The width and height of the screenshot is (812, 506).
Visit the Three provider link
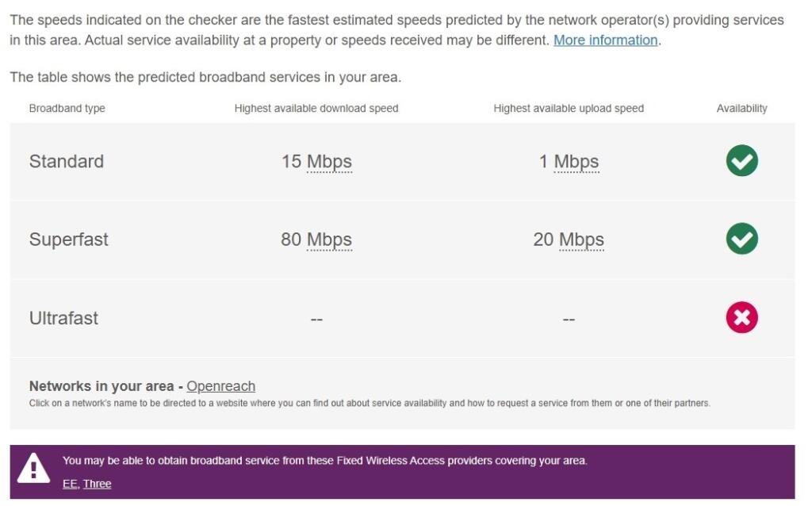click(x=97, y=483)
